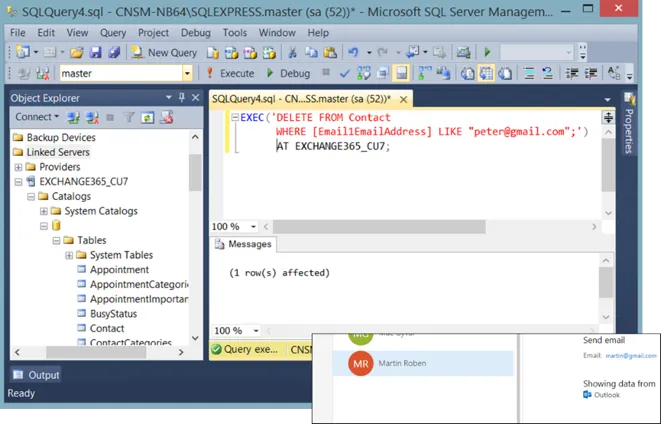This screenshot has width=661, height=424.
Task: Open the Debug menu
Action: click(196, 32)
